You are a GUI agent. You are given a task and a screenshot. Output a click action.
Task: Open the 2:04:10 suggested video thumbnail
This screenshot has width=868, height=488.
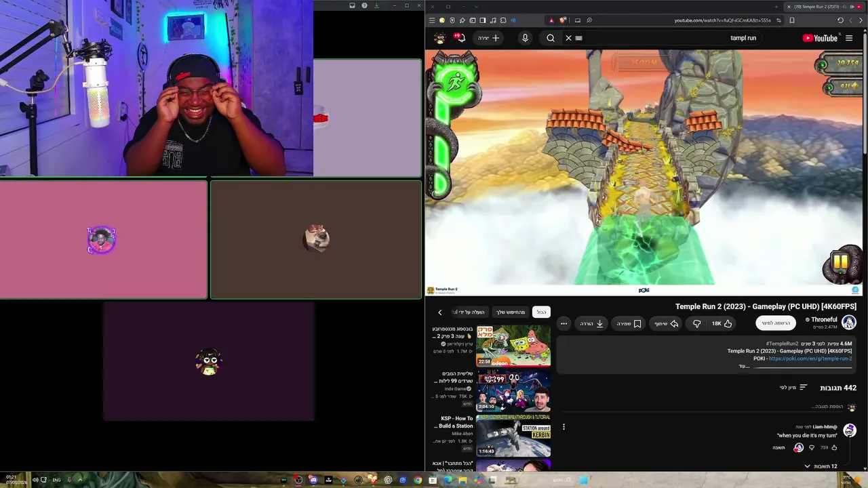click(x=513, y=391)
